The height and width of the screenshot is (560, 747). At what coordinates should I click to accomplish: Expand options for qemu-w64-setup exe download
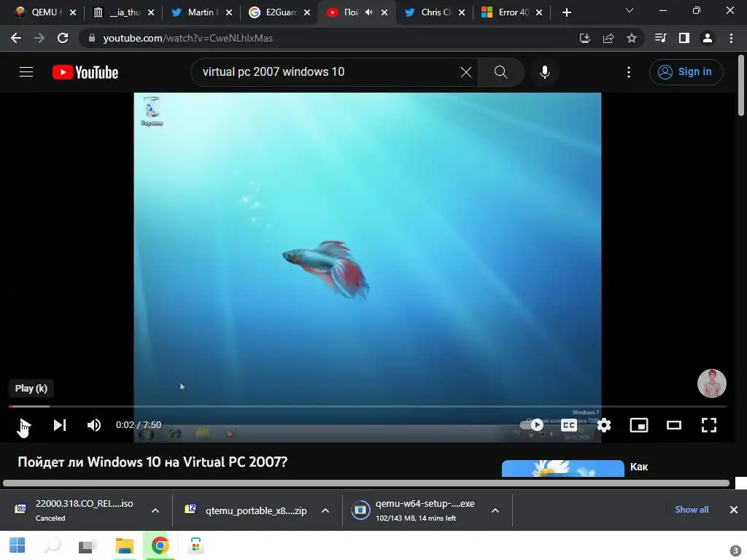(495, 510)
